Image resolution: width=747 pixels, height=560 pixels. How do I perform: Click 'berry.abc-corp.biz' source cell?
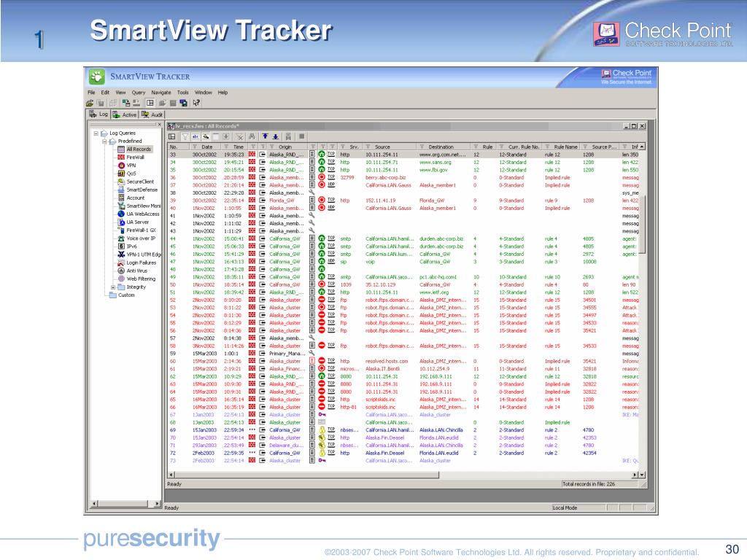tap(385, 178)
